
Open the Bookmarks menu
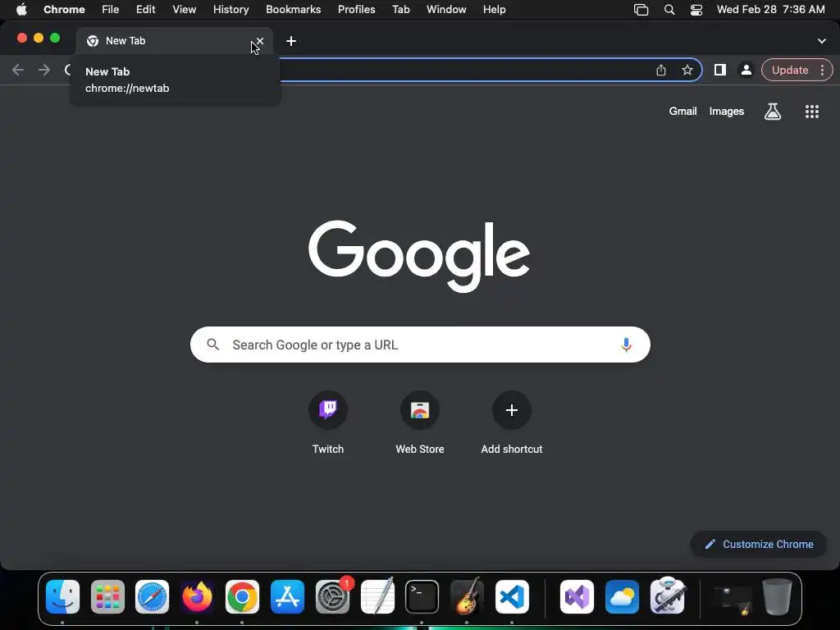click(x=294, y=10)
